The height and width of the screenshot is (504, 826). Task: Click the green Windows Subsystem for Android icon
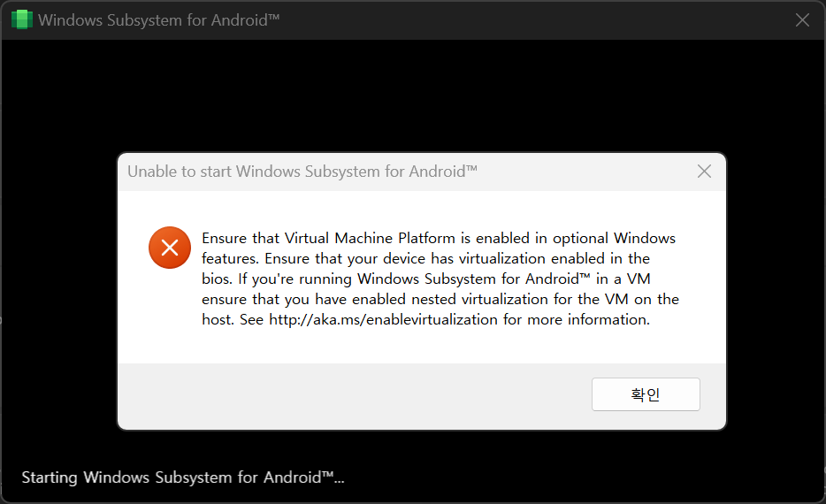21,20
